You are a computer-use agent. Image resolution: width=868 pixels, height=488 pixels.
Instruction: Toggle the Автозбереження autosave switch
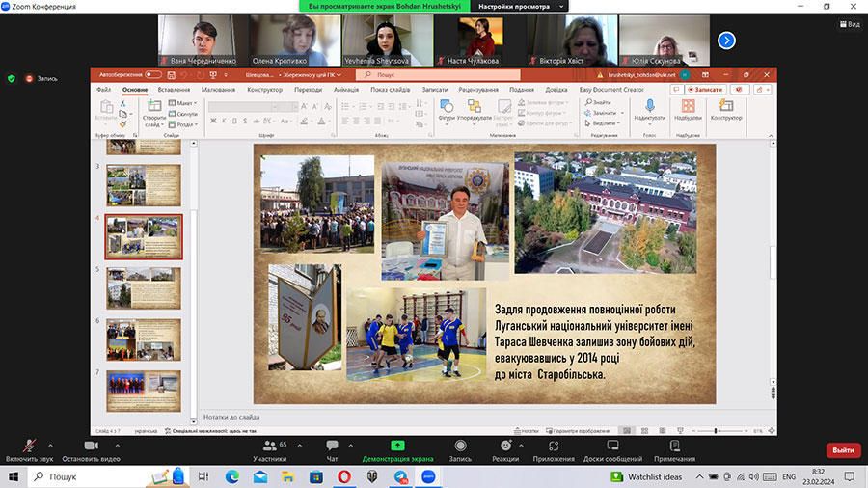[x=153, y=74]
